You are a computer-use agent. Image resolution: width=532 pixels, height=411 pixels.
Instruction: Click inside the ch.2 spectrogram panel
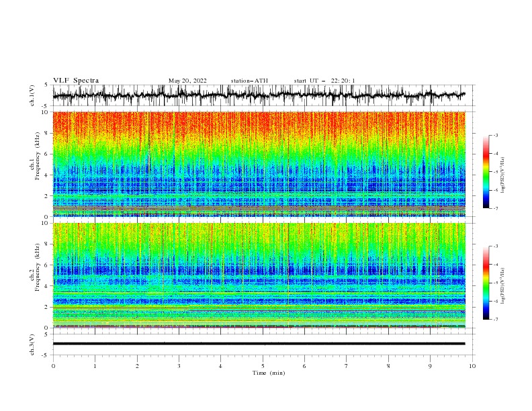click(x=259, y=275)
